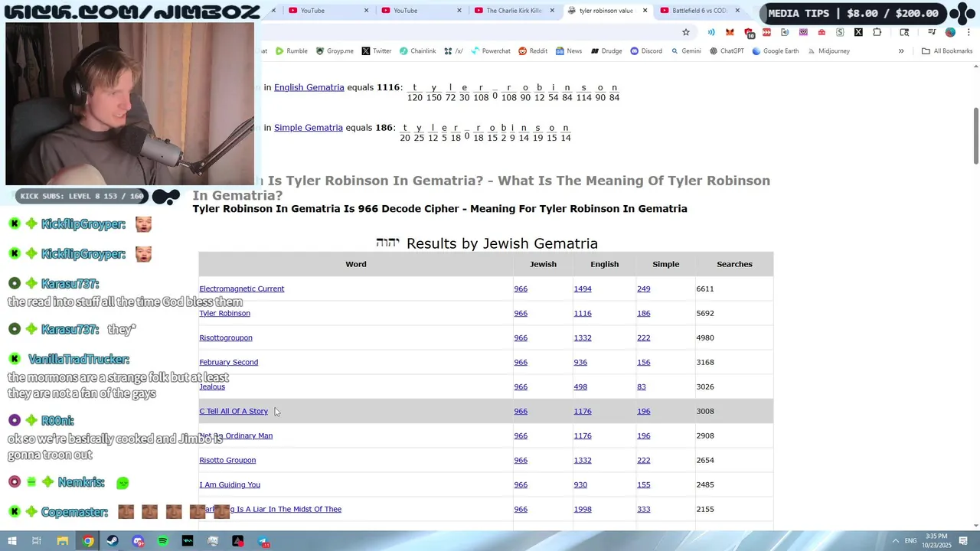Click Simple value 83 for Jealous
This screenshot has height=551, width=980.
coord(642,386)
